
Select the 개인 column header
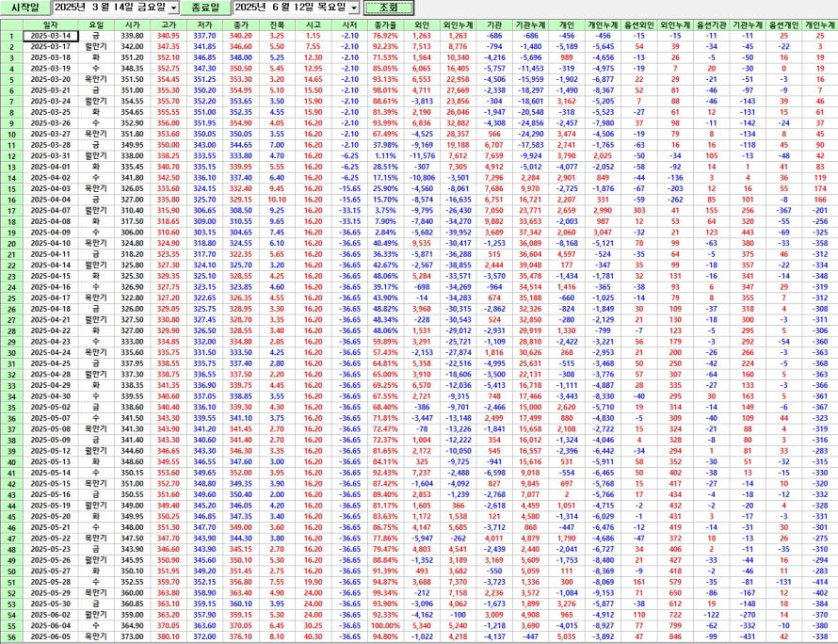(567, 25)
